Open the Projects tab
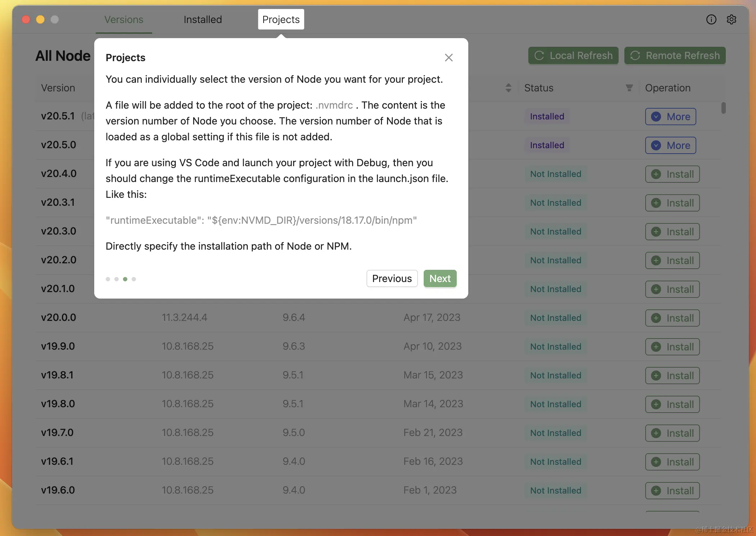Image resolution: width=756 pixels, height=536 pixels. [x=281, y=19]
